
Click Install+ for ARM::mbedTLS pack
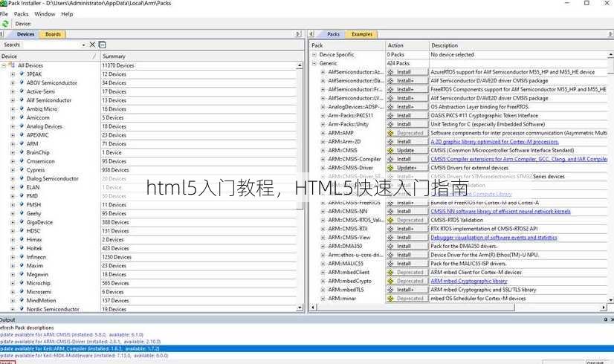407,290
